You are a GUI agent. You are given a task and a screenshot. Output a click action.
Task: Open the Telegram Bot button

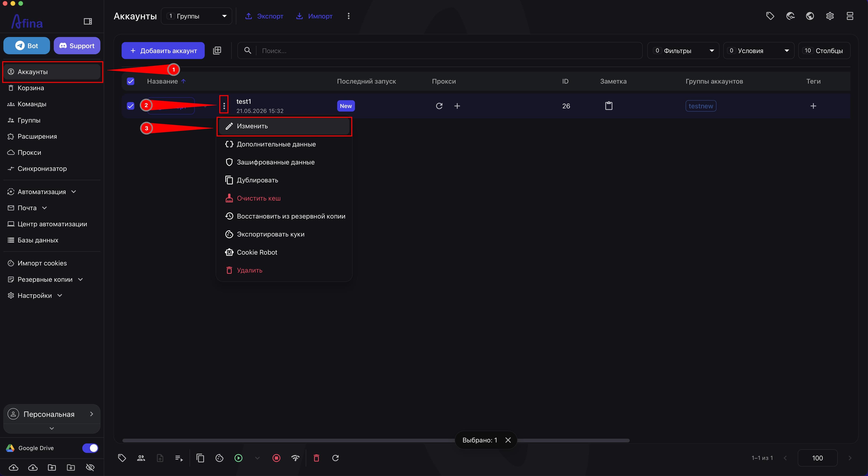click(x=27, y=45)
